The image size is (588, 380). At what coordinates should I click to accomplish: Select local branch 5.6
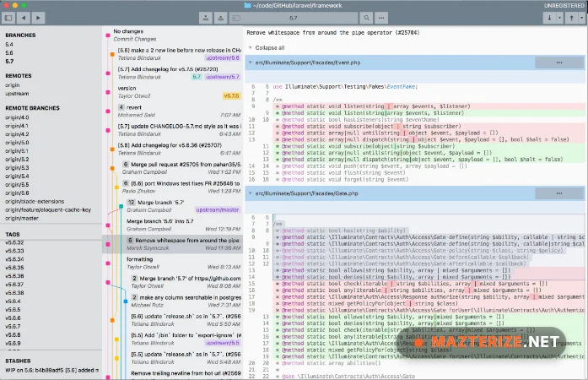click(9, 53)
